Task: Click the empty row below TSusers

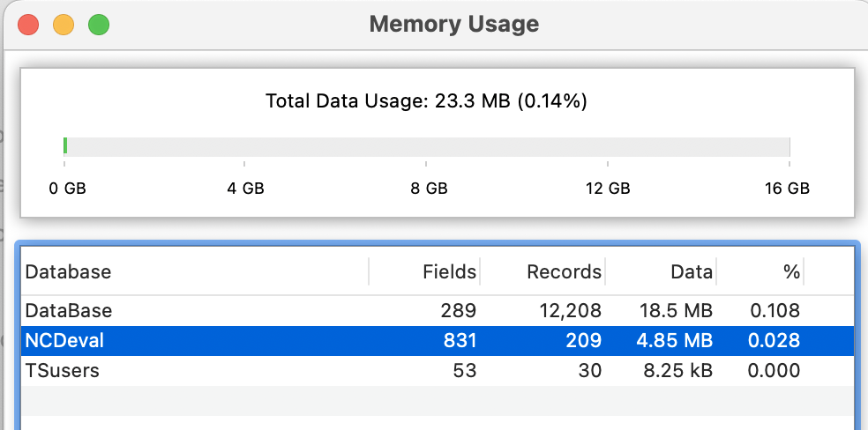Action: click(x=438, y=400)
